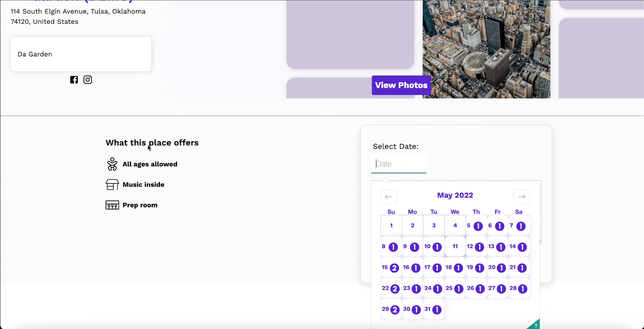Screen dimensions: 644x329
Task: Open the Facebook page icon
Action: 74,80
